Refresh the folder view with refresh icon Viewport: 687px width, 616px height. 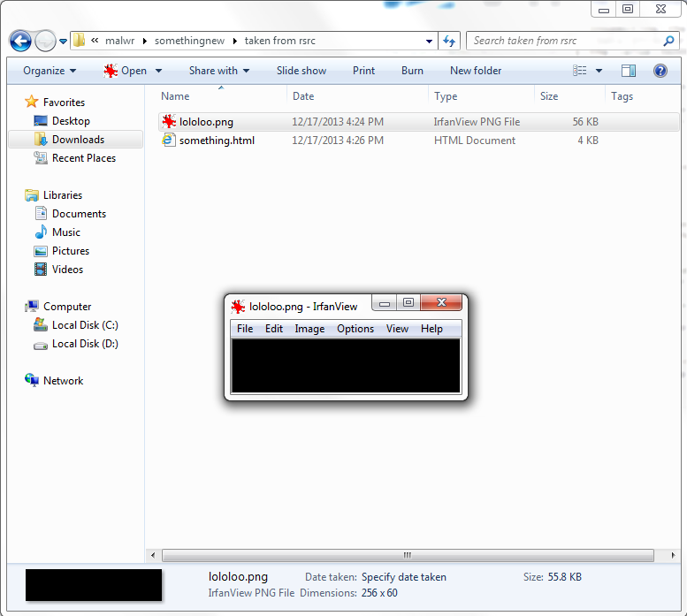(449, 42)
